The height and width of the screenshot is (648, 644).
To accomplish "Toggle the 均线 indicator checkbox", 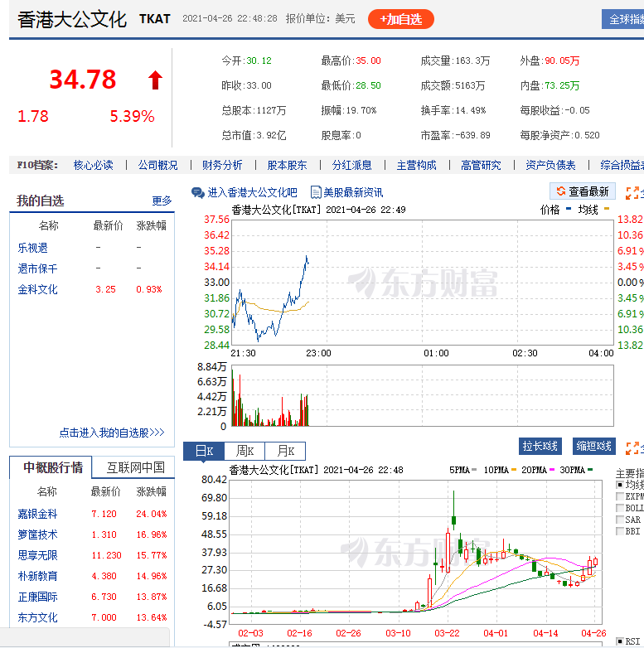I will 620,485.
